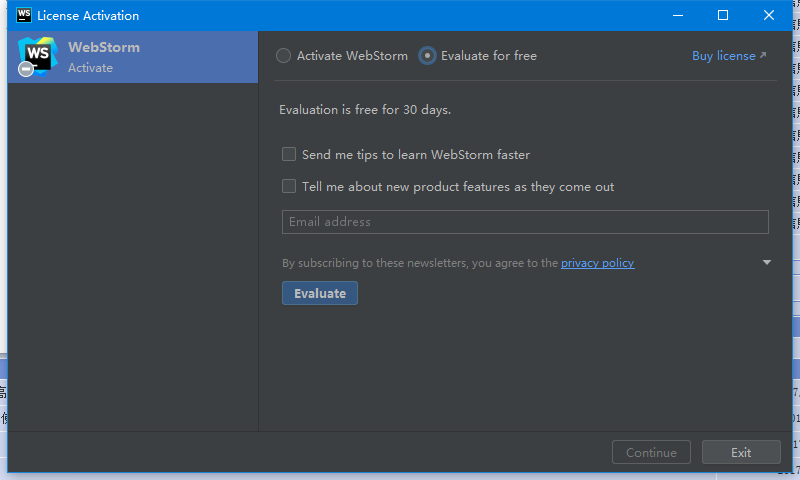Click the external arrow icon beside Buy license
800x480 pixels.
click(x=763, y=56)
